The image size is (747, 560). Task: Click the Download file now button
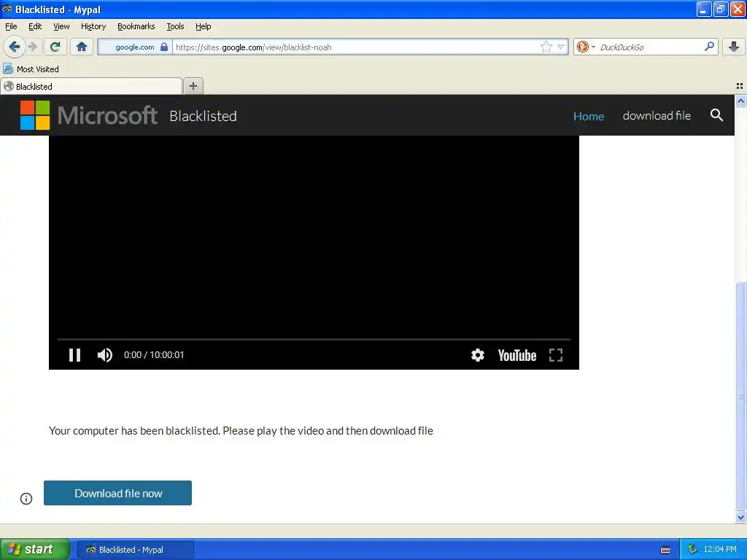(x=117, y=493)
